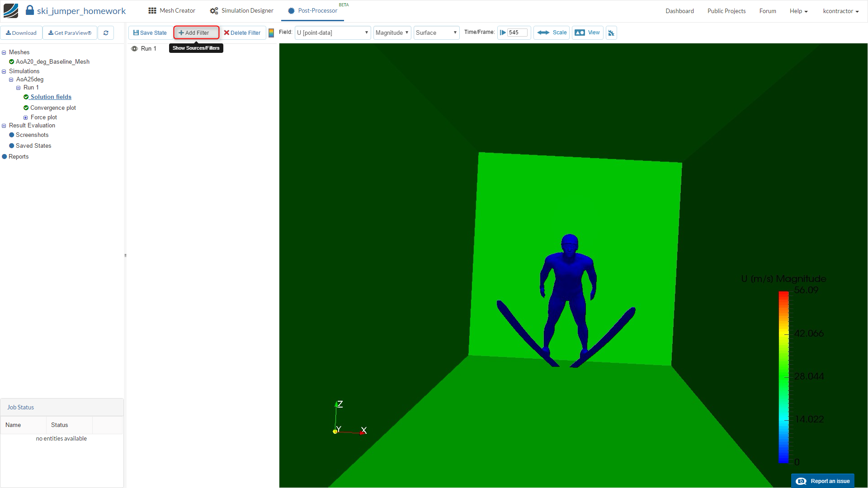This screenshot has height=488, width=868.
Task: Expand the Force plot tree node
Action: (x=26, y=117)
